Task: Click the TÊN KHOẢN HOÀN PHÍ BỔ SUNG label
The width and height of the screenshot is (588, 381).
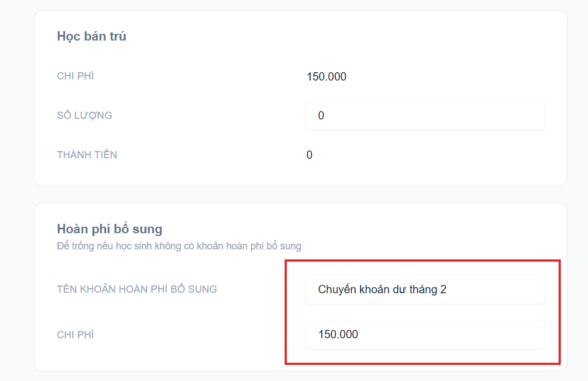Action: [137, 289]
